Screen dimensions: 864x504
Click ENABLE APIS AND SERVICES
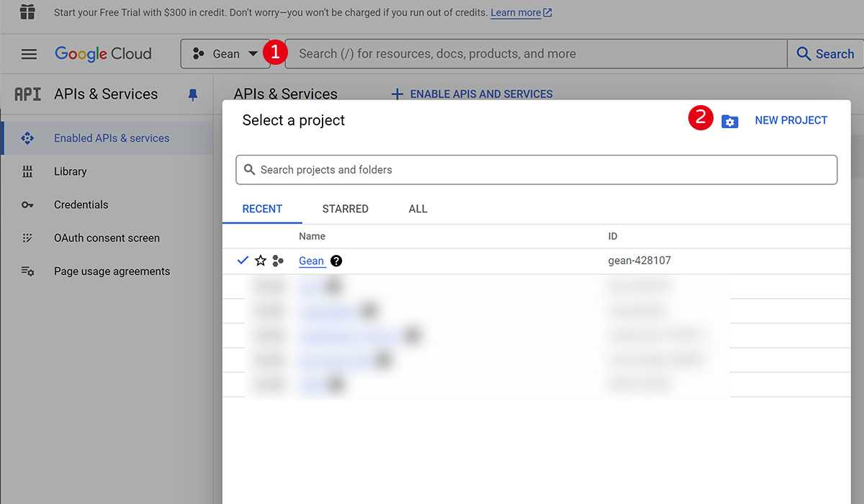(472, 94)
